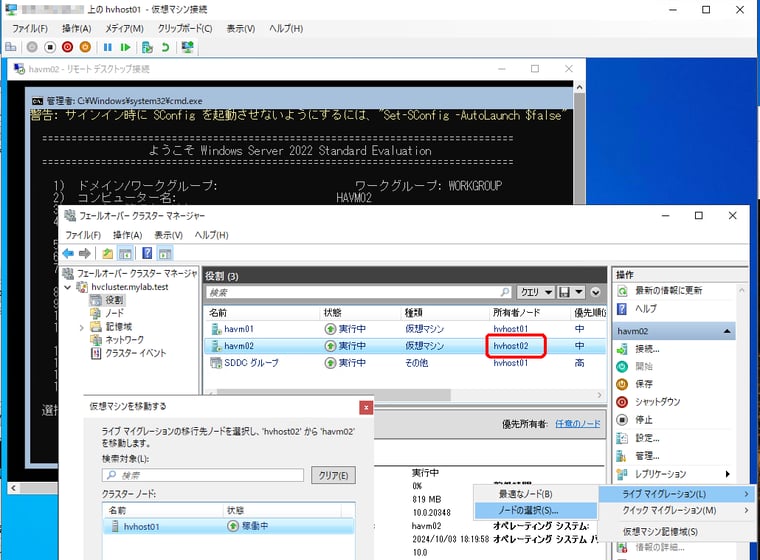Click the Forward arrow in Cluster Manager toolbar
The width and height of the screenshot is (760, 560).
pyautogui.click(x=85, y=253)
